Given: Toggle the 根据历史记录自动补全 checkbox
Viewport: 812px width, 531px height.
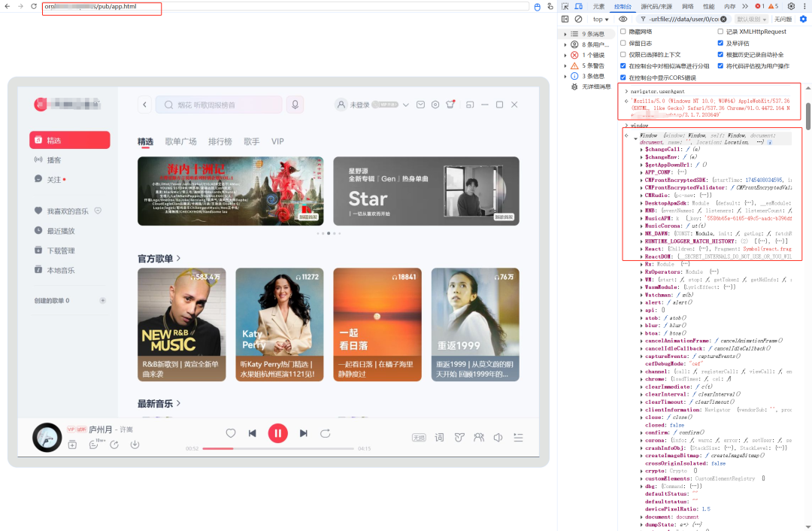Looking at the screenshot, I should coord(720,54).
